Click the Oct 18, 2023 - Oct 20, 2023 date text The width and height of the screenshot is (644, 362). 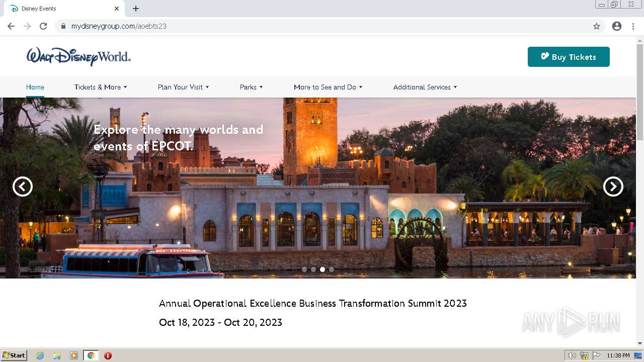coord(220,322)
